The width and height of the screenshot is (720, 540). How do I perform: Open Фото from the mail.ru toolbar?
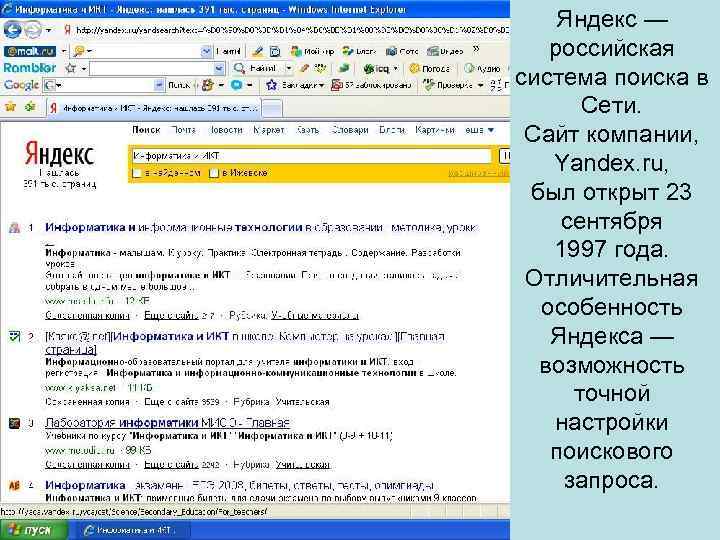(x=402, y=51)
